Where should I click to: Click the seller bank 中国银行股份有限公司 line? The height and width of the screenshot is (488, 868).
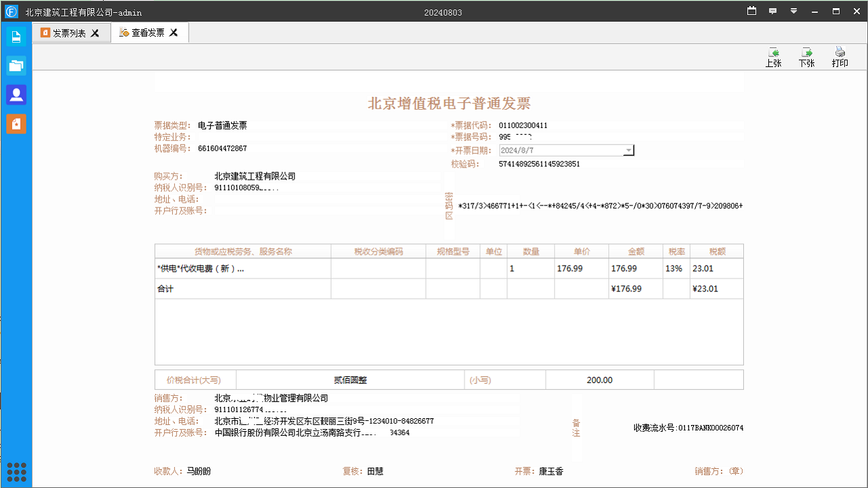tap(312, 432)
